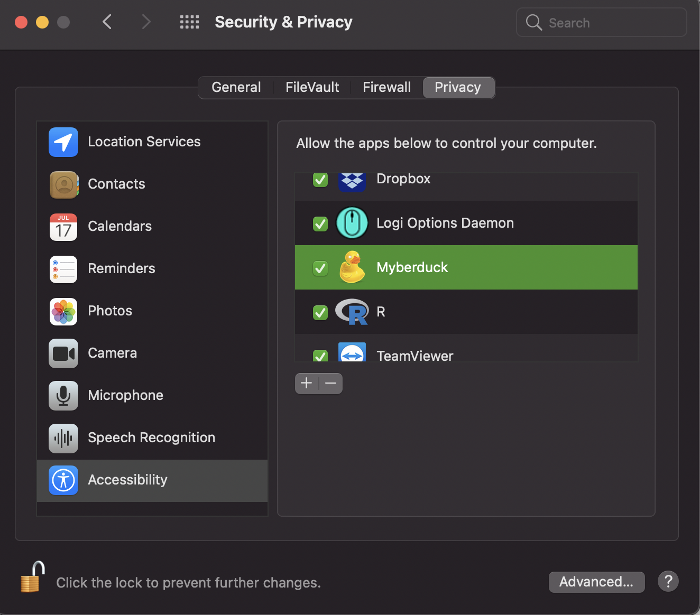
Task: Click the Advanced button
Action: (596, 582)
